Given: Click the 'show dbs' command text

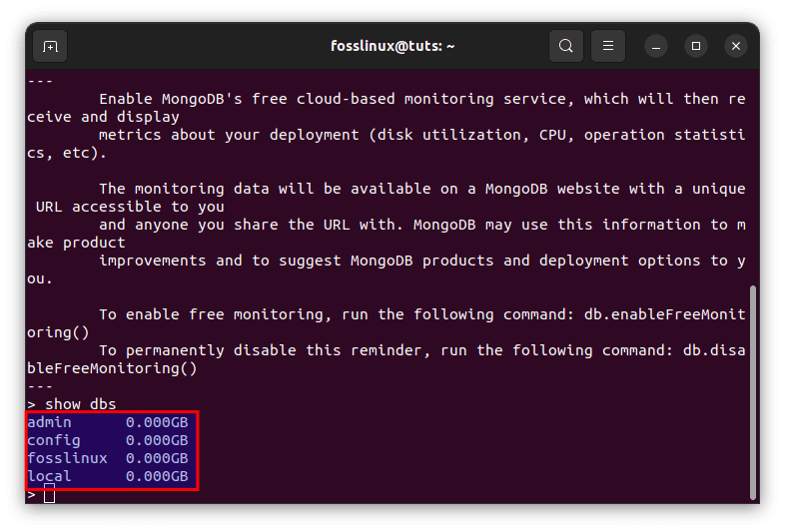Looking at the screenshot, I should (x=80, y=404).
